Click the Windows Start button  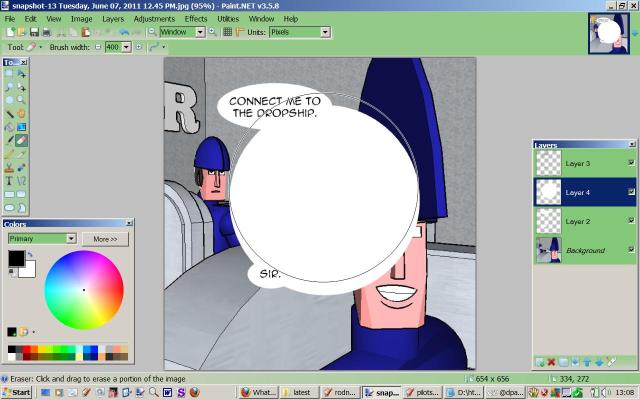(17, 393)
